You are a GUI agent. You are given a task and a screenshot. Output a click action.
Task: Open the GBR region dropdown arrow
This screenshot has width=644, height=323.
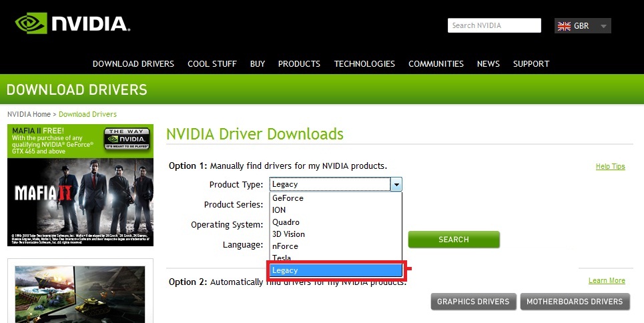(603, 26)
